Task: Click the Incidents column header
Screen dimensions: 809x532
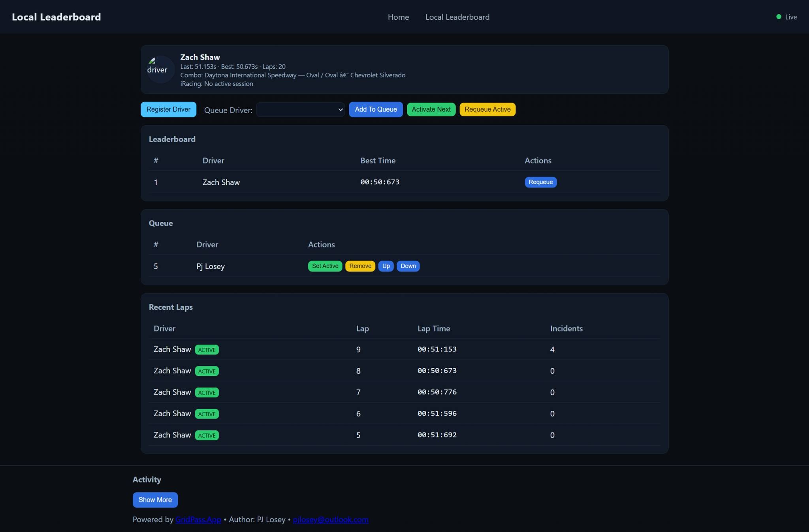Action: point(566,328)
